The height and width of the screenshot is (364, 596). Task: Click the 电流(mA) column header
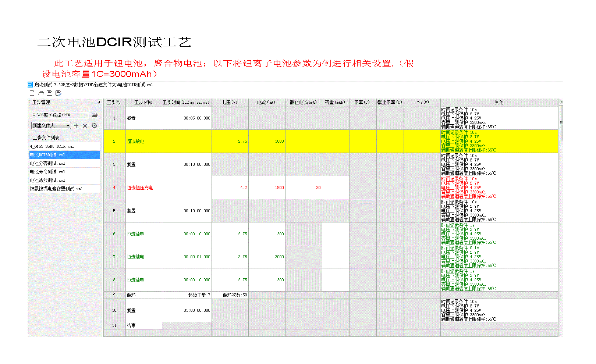[267, 102]
